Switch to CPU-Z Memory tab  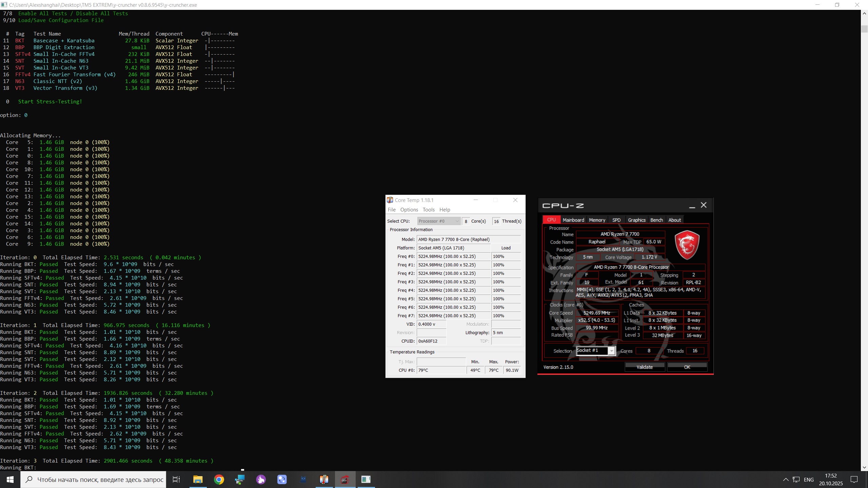click(x=597, y=220)
